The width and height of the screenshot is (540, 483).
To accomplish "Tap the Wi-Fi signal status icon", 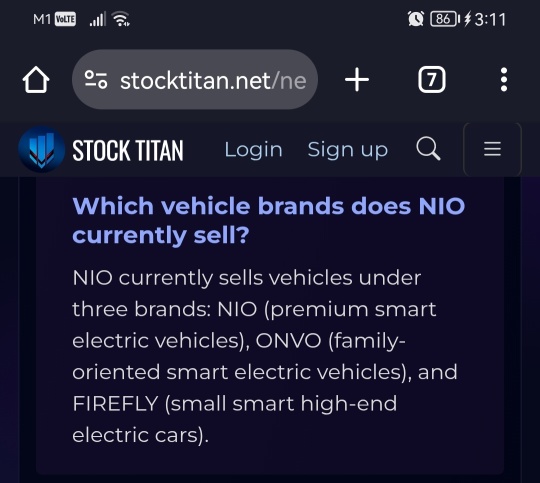I will coord(122,19).
